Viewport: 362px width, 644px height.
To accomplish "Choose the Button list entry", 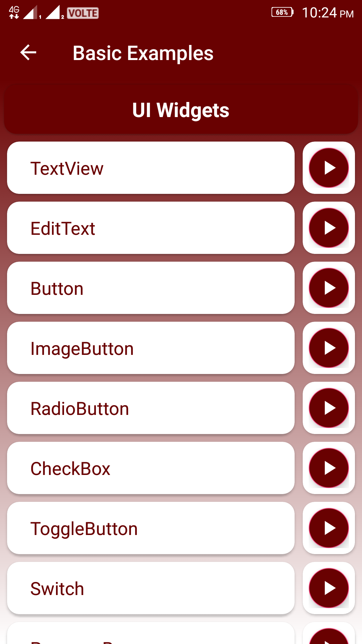I will tap(151, 288).
